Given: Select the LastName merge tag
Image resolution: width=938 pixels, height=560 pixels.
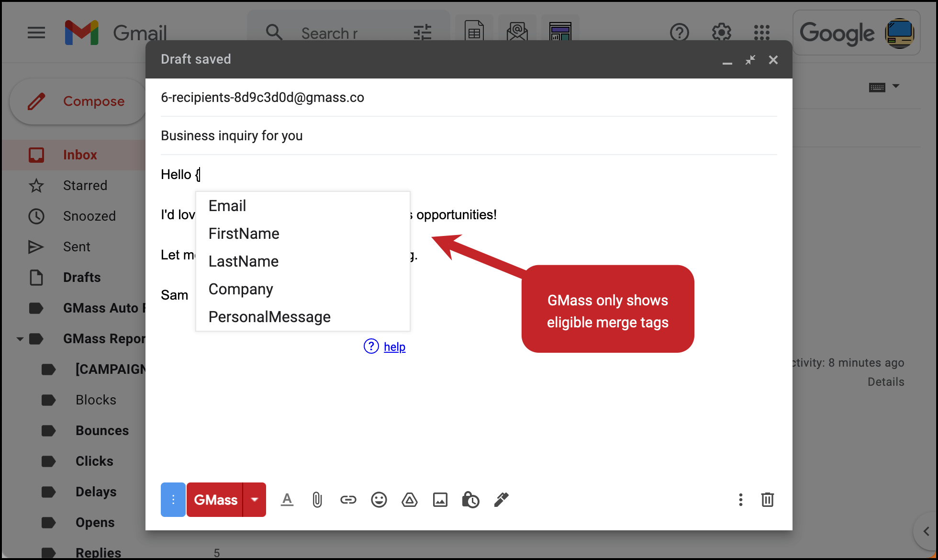Looking at the screenshot, I should pos(303,261).
